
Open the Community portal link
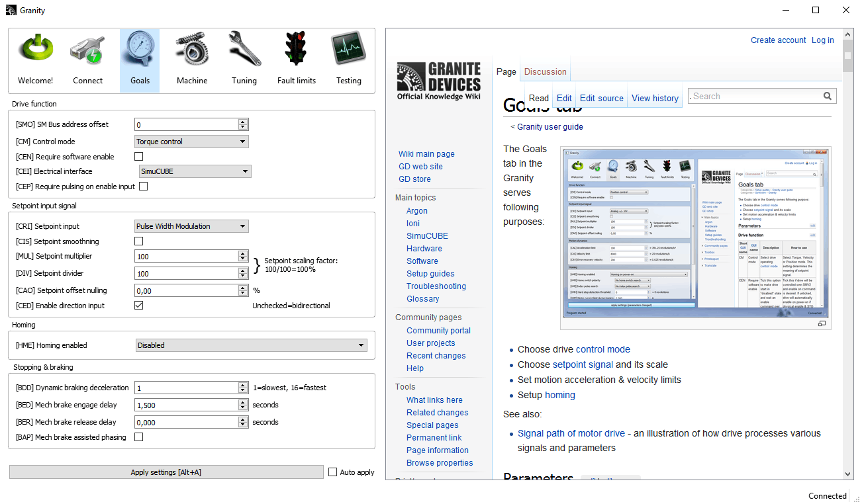[x=439, y=331]
